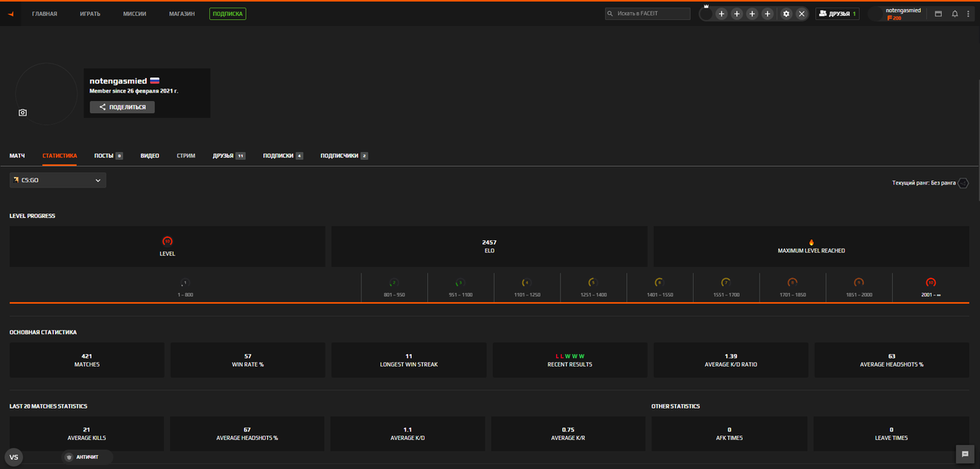Viewport: 980px width, 469px height.
Task: Add player via plus slot beside leader avatar
Action: (721, 14)
